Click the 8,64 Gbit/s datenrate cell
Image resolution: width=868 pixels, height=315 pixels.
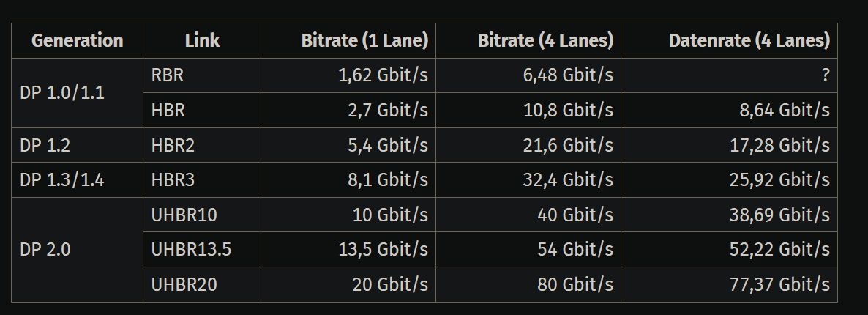[x=784, y=111]
